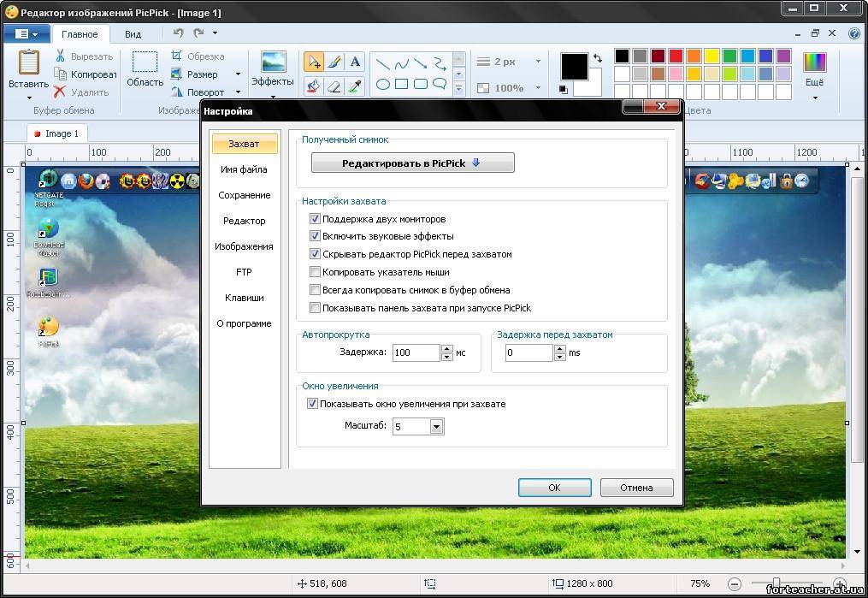Open Редактор settings section

(244, 221)
